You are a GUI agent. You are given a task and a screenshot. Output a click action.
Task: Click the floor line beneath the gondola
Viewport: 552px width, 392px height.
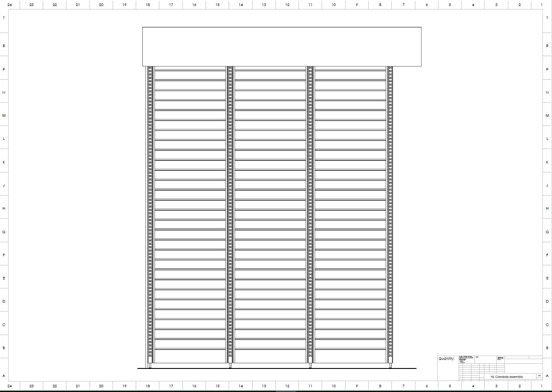click(x=277, y=368)
